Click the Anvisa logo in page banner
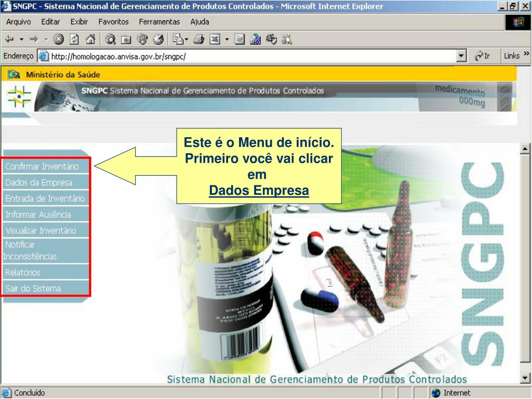The image size is (532, 399). click(19, 96)
